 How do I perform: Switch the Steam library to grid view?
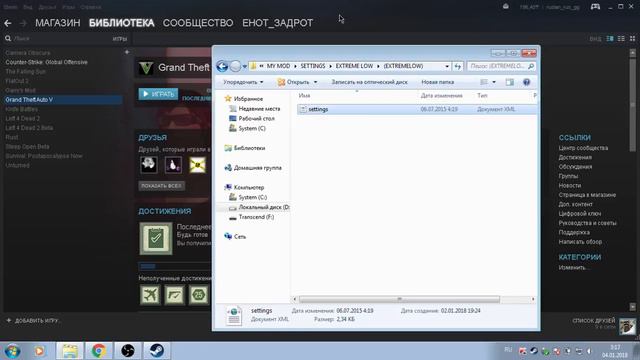point(632,38)
